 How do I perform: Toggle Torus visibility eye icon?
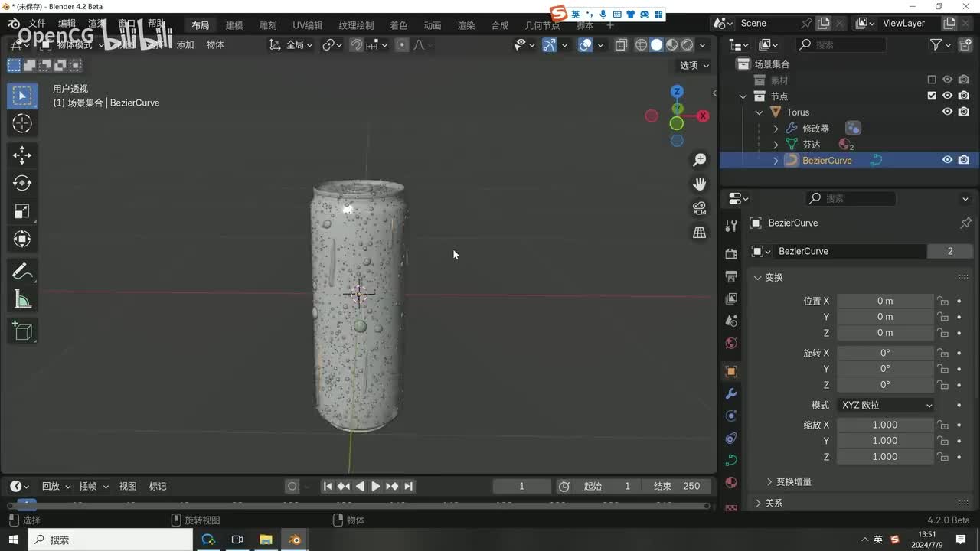click(947, 112)
